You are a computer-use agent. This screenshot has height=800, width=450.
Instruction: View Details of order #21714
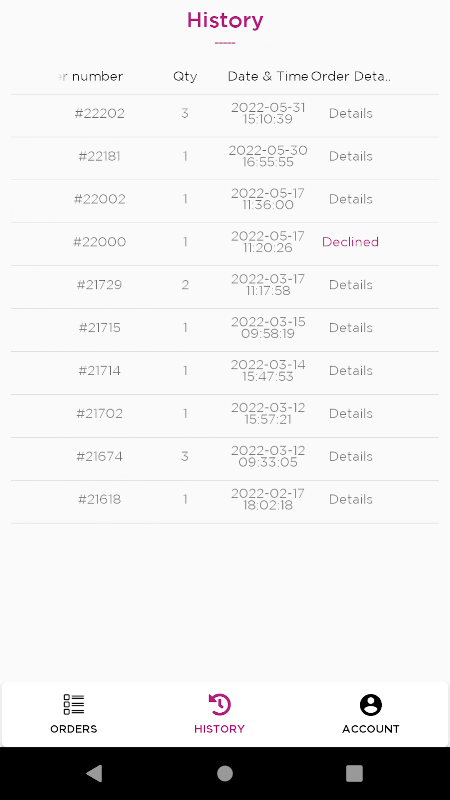click(351, 370)
